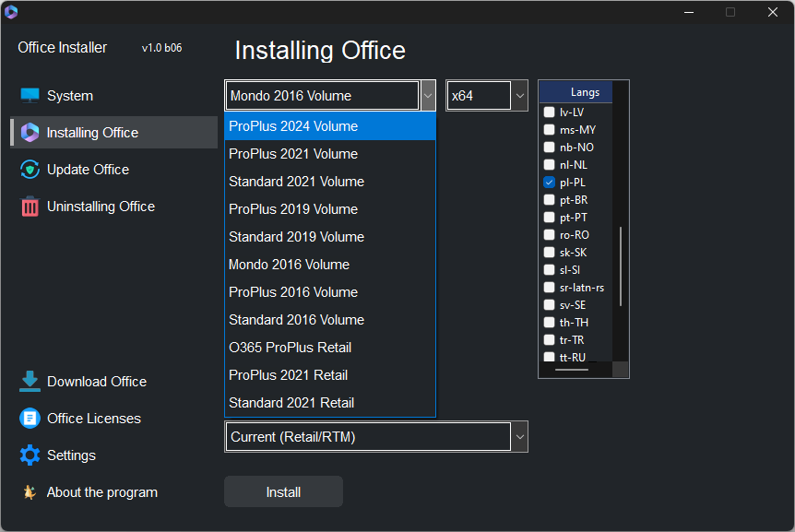Viewport: 795px width, 532px height.
Task: Enable the lv-LV language checkbox
Action: [x=549, y=112]
